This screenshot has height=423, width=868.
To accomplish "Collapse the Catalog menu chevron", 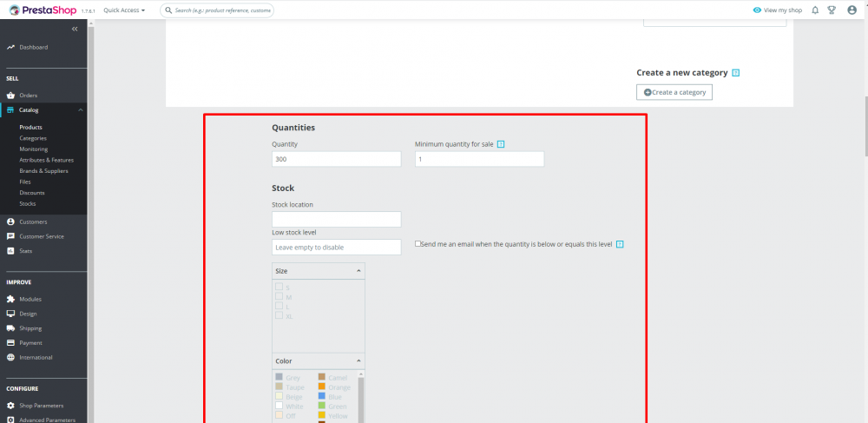I will [80, 109].
